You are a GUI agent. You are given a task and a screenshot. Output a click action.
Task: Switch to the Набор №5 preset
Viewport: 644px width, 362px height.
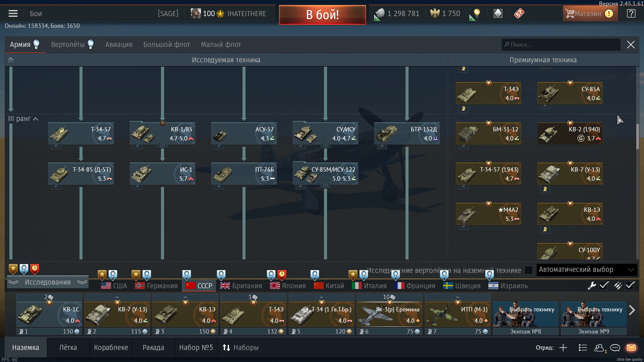(196, 348)
